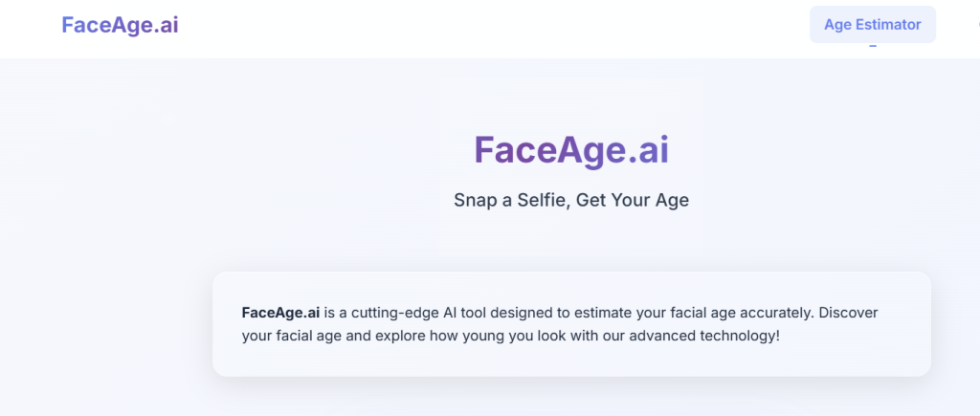Click the FaceAge.ai logo in the header
This screenshot has width=980, height=416.
pyautogui.click(x=120, y=25)
